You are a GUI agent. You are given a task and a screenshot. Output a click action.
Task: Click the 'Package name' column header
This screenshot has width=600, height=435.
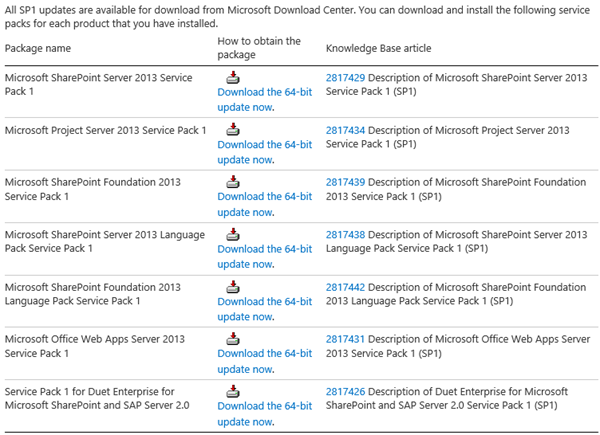pos(38,48)
